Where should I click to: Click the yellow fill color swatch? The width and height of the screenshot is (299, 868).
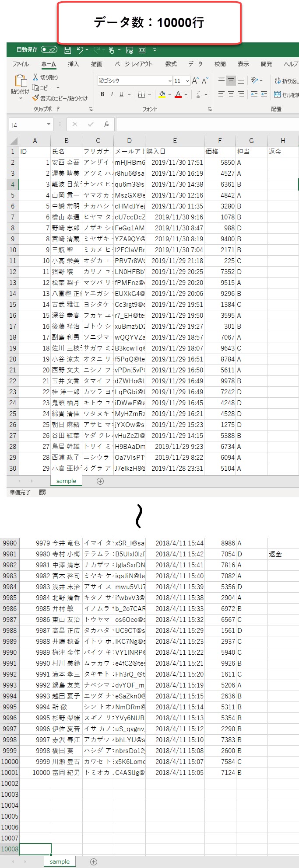pos(162,94)
